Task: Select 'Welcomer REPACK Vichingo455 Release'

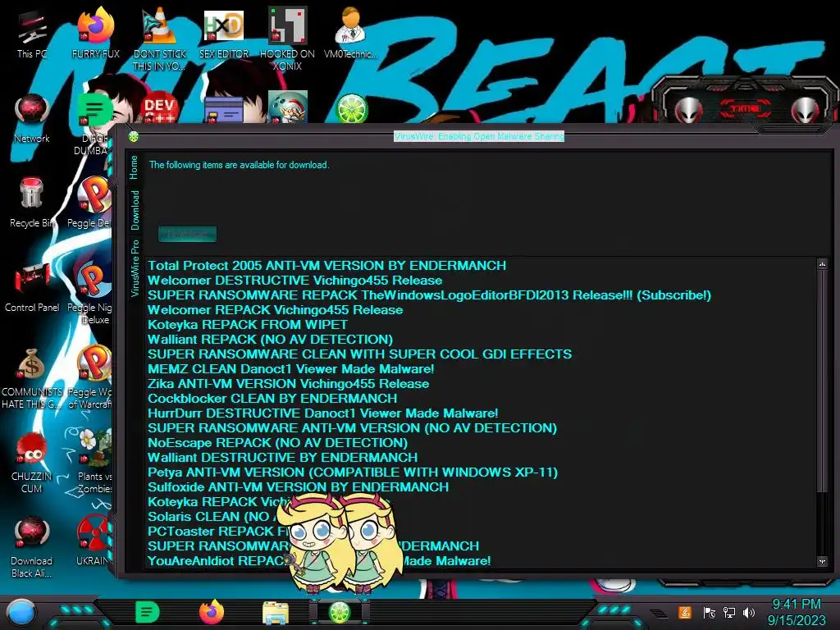Action: point(276,309)
